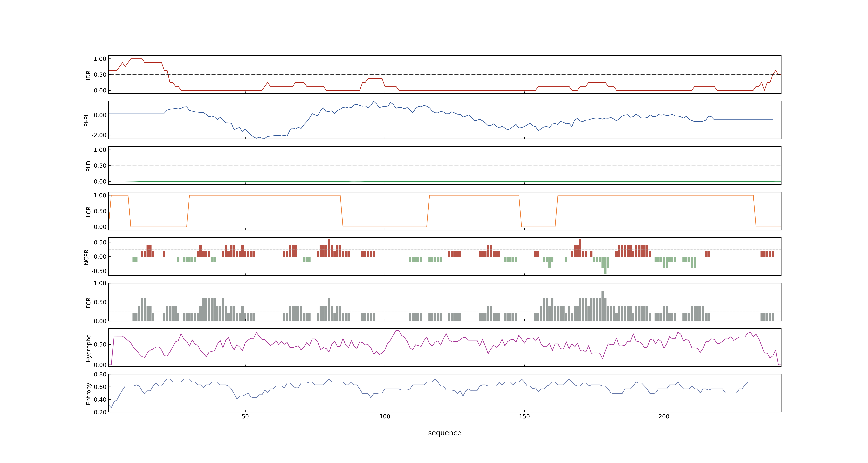Click the 0.50 tick of the IDR panel

click(100, 75)
